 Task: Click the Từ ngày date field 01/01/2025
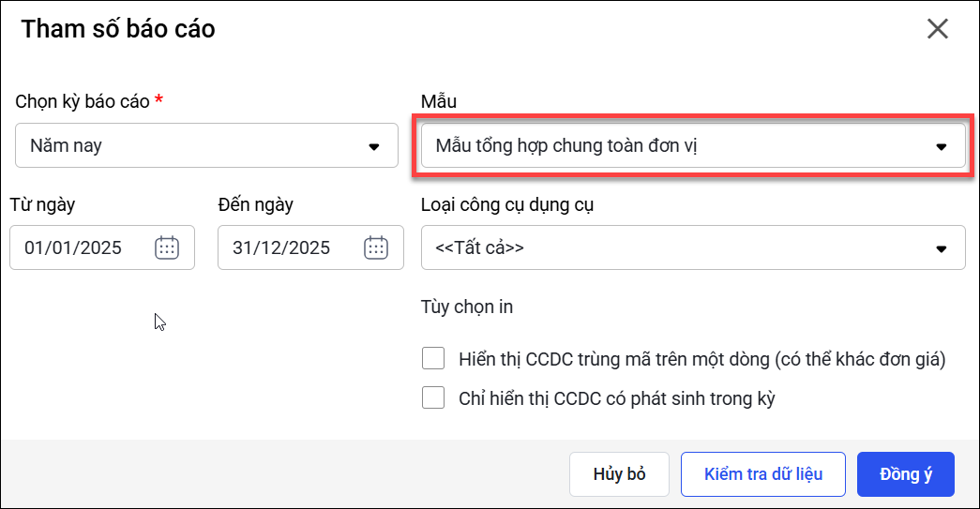pos(86,247)
